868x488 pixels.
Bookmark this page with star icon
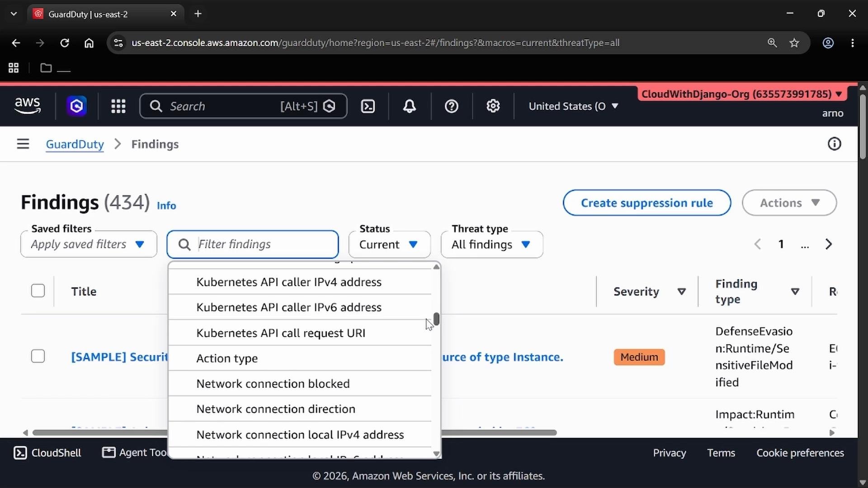click(794, 43)
